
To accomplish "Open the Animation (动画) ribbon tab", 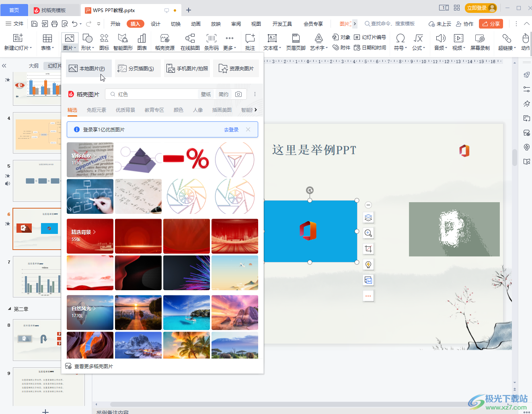I will click(x=196, y=24).
